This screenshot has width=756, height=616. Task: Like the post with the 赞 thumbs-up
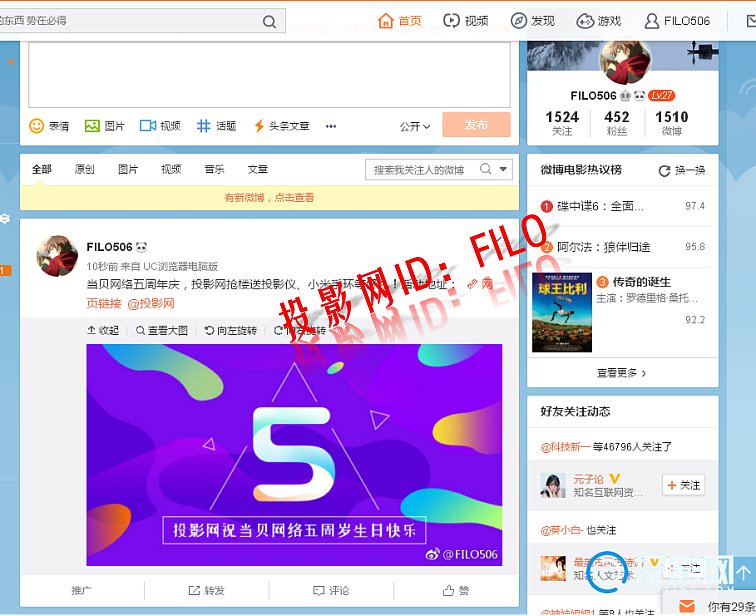tap(456, 590)
